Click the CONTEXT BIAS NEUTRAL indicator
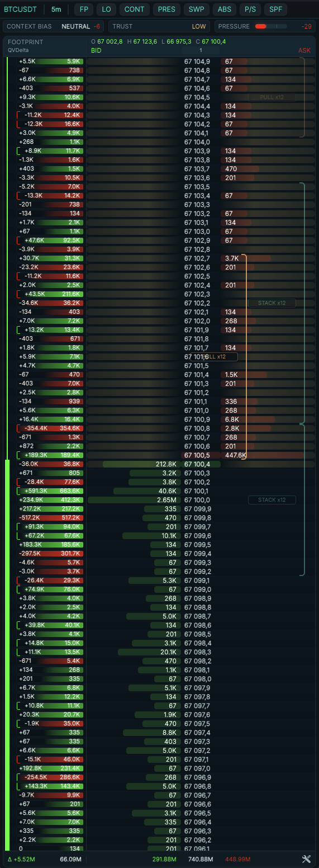The width and height of the screenshot is (319, 868). coord(54,26)
